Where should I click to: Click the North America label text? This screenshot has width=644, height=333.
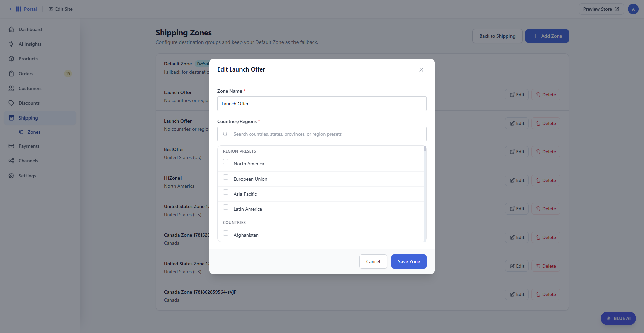point(249,164)
